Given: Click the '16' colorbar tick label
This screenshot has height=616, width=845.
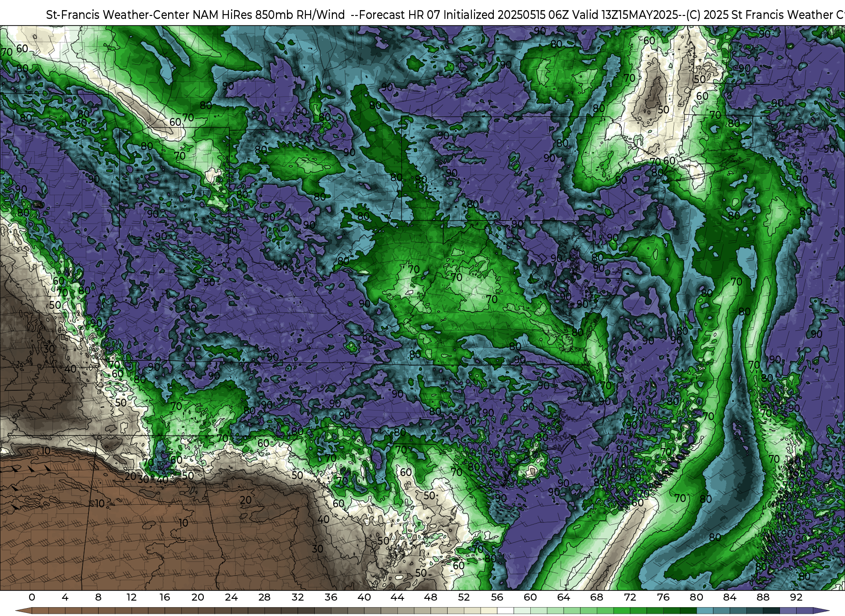Looking at the screenshot, I should click(x=165, y=597).
